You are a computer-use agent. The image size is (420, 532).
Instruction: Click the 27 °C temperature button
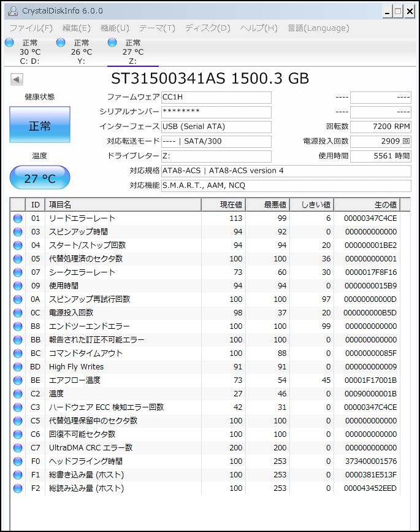[40, 177]
